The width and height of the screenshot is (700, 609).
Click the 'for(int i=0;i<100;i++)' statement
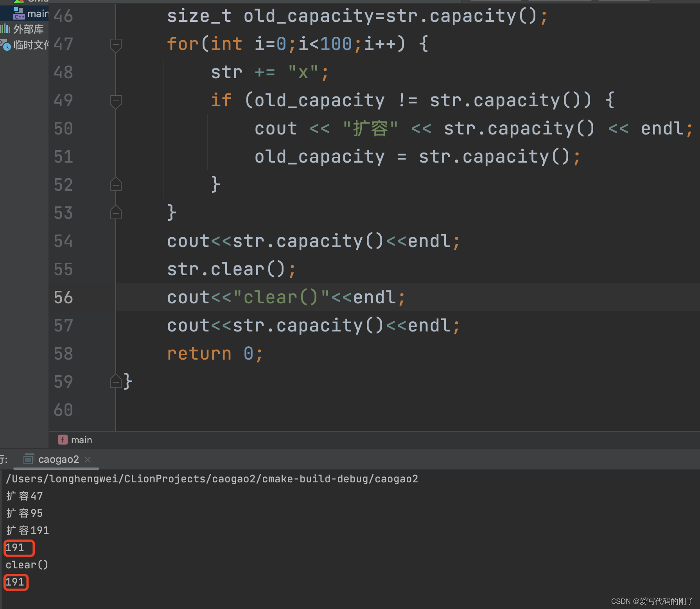coord(298,44)
